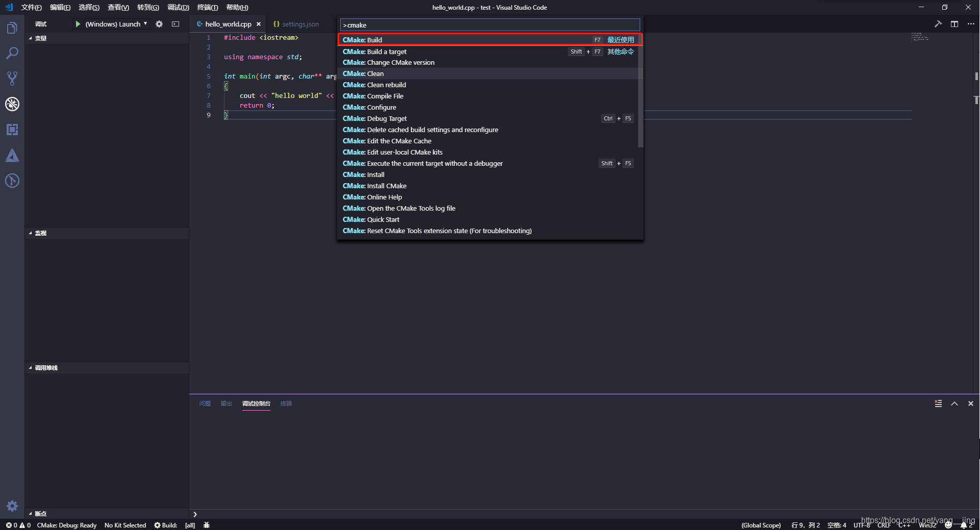Open the 查看(V) menu
This screenshot has height=530, width=980.
118,7
